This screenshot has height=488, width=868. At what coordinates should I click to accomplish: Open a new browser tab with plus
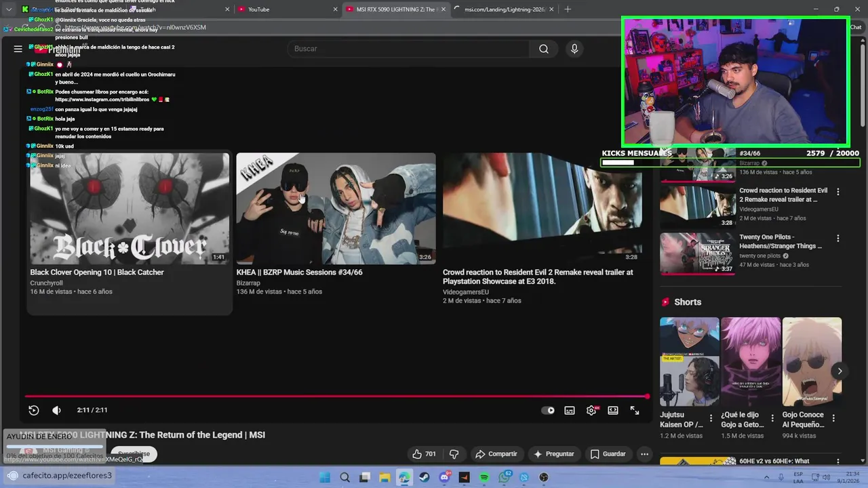tap(568, 9)
